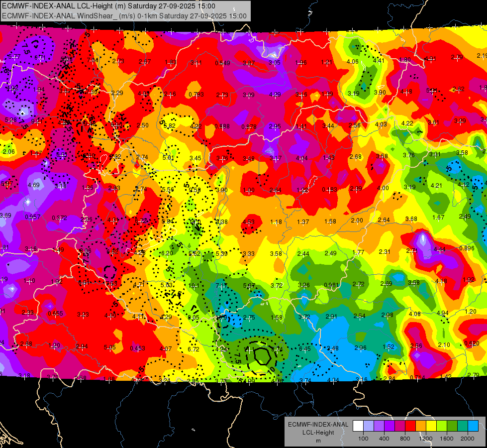The image size is (487, 448).
Task: Click the grid value '5.05'
Action: click(x=109, y=347)
